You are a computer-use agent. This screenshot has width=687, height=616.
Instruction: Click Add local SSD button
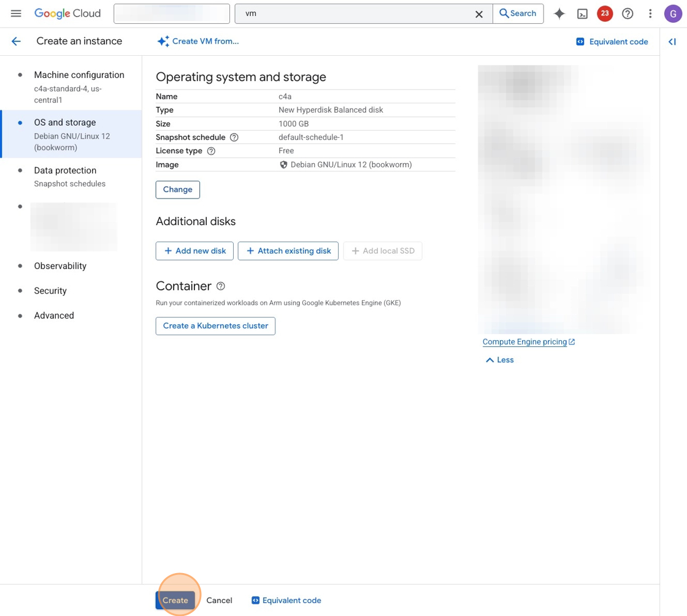pos(383,251)
